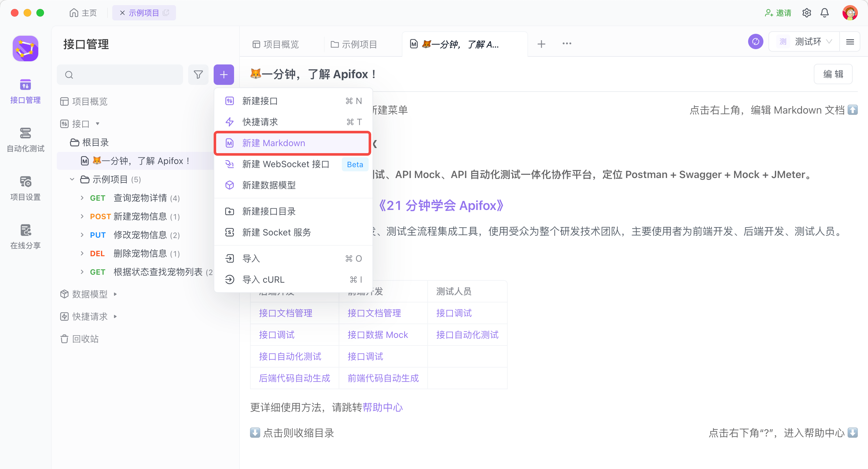The width and height of the screenshot is (868, 469).
Task: Click the 回收站 trash icon
Action: pyautogui.click(x=64, y=339)
